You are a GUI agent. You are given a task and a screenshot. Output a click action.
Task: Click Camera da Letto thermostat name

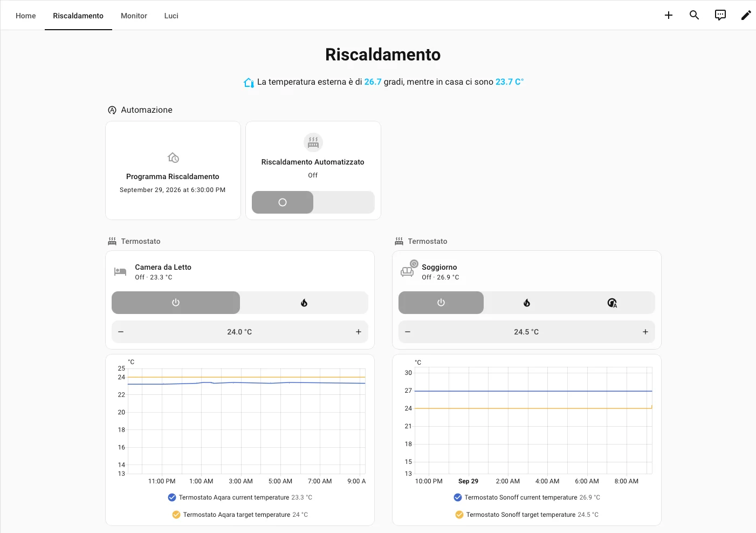point(163,267)
